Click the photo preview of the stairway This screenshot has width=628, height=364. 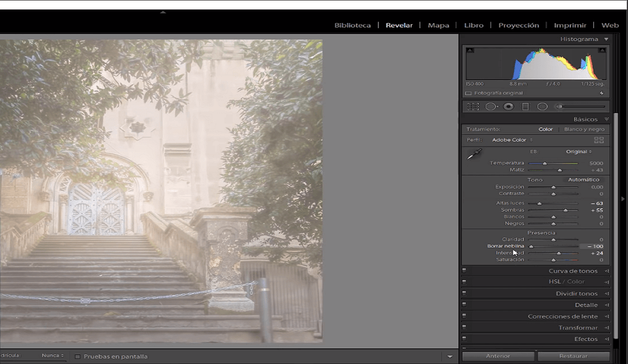(x=161, y=191)
